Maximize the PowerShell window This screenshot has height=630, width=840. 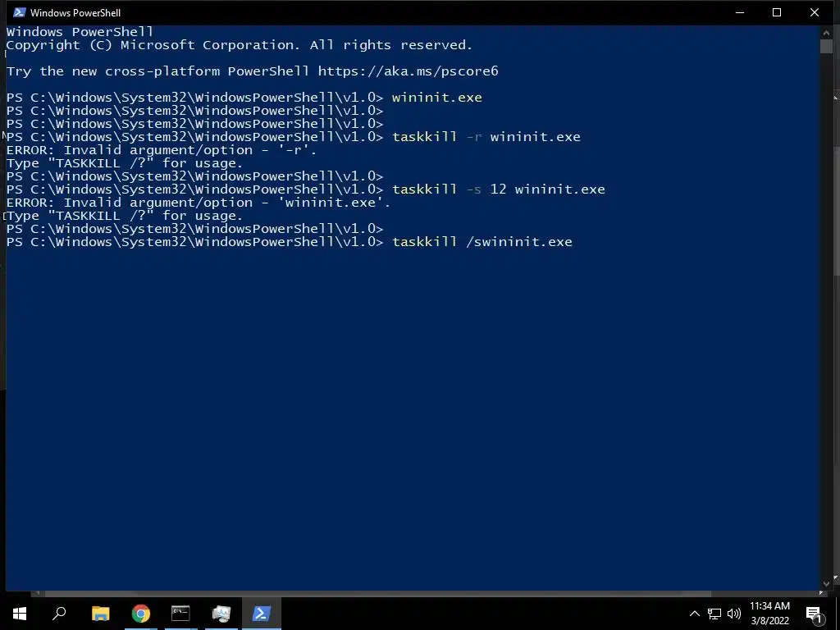[777, 12]
